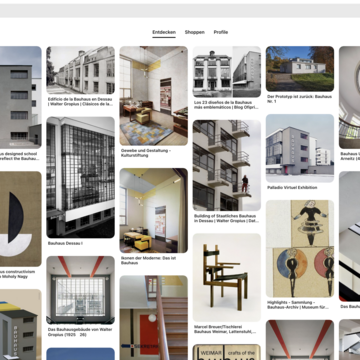Viewport: 360px width, 360px height.
Task: Open the Das Bauhausgebäude window with red beams image
Action: pos(80,290)
